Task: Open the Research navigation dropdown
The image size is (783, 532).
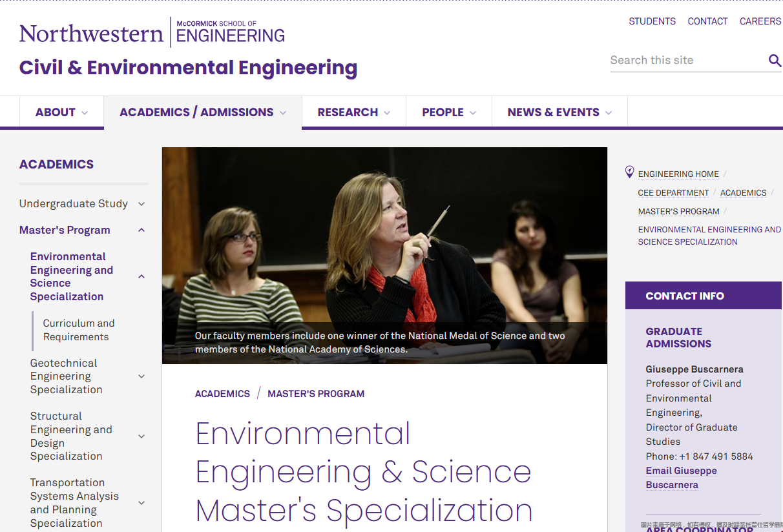Action: [x=353, y=112]
